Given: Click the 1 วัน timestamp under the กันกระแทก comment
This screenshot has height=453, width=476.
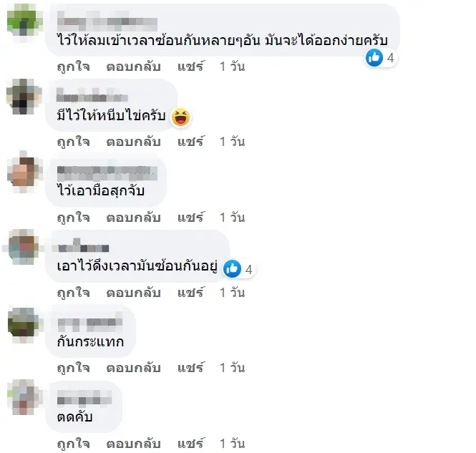Looking at the screenshot, I should (x=232, y=368).
